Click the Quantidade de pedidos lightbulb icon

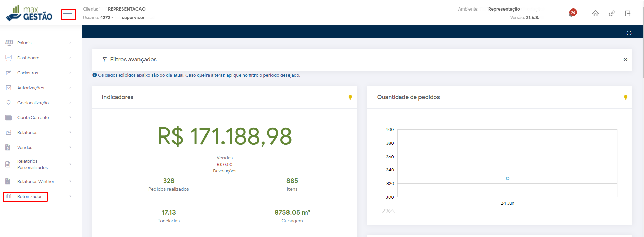pos(625,97)
